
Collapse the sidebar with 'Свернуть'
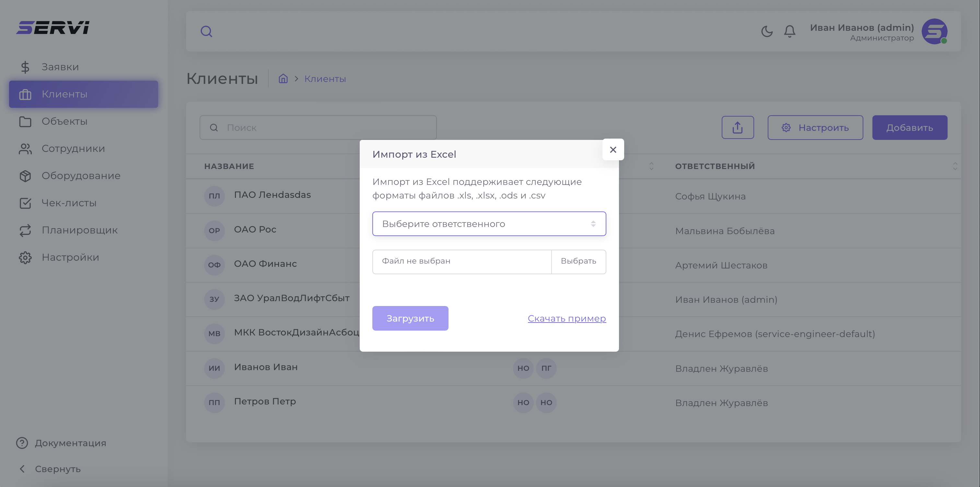pos(57,469)
